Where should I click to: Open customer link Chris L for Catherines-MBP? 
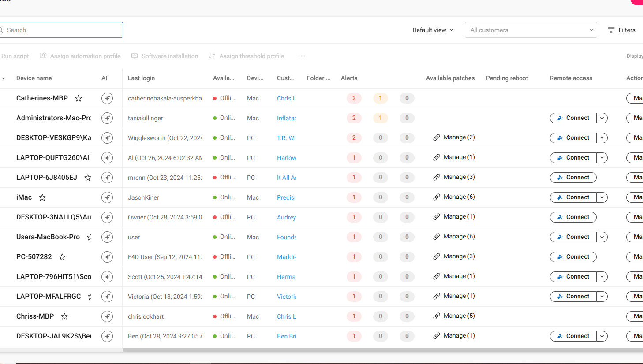coord(287,98)
